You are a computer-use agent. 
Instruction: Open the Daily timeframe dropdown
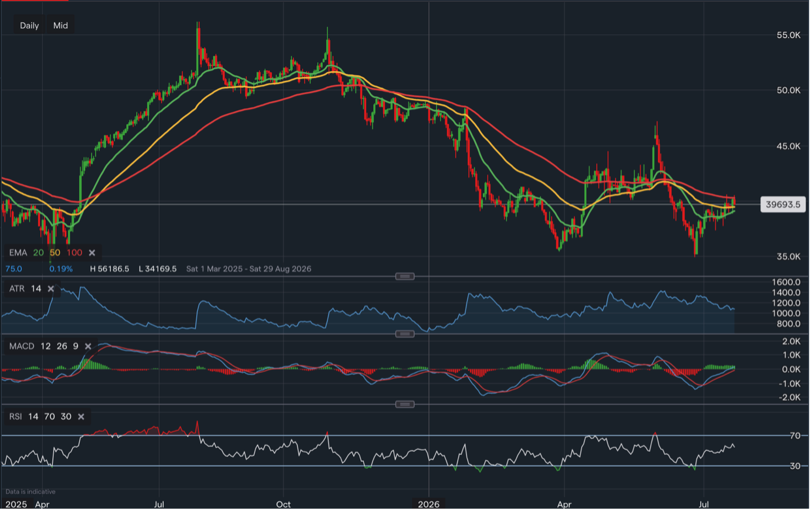(29, 25)
